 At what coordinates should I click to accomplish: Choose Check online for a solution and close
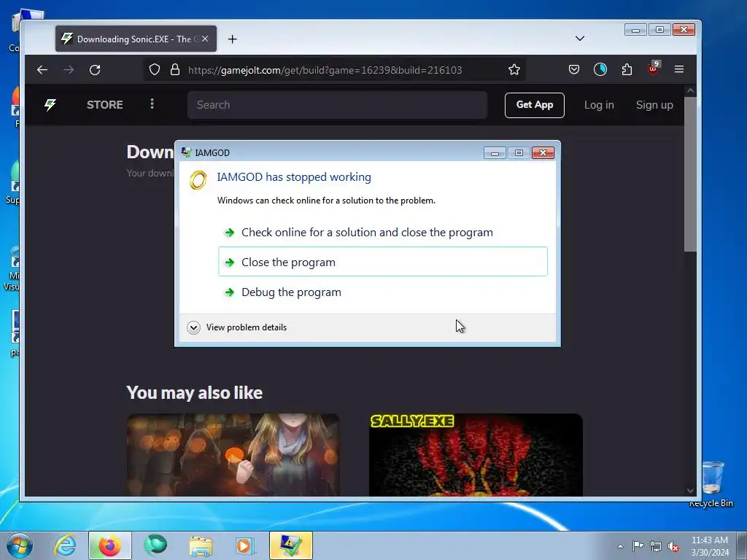(x=383, y=233)
